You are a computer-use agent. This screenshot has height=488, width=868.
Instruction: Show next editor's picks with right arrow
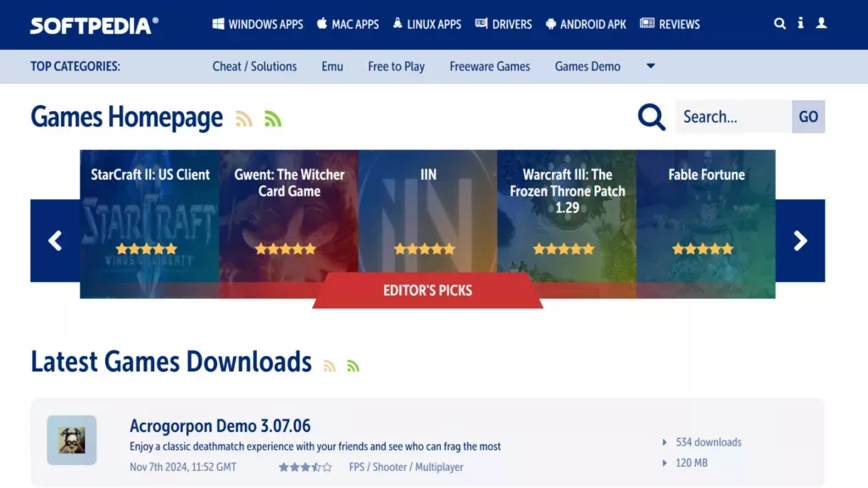(800, 241)
